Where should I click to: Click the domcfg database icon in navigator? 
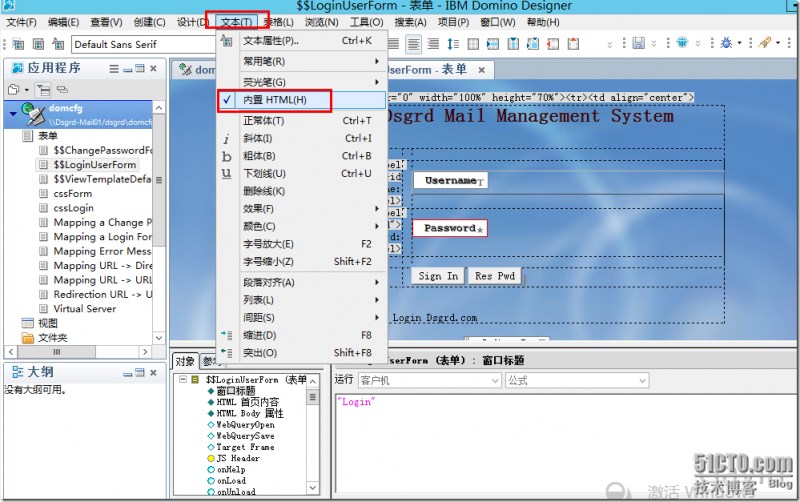tap(33, 114)
